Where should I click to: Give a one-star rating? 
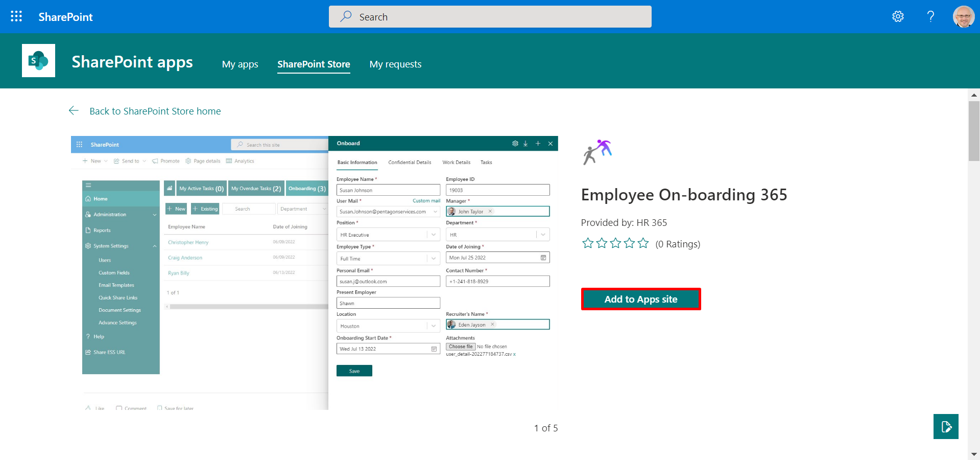tap(588, 243)
